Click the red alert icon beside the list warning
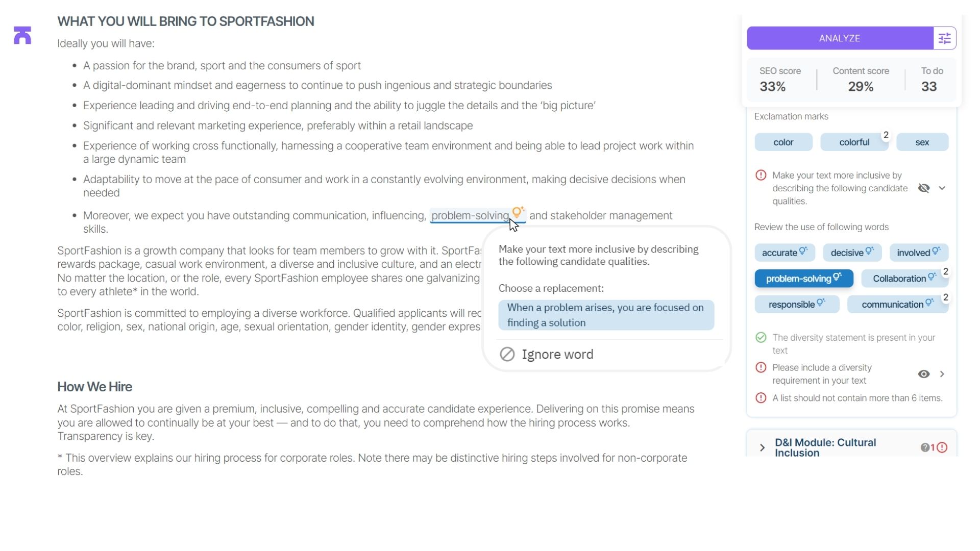Image resolution: width=980 pixels, height=551 pixels. [761, 398]
